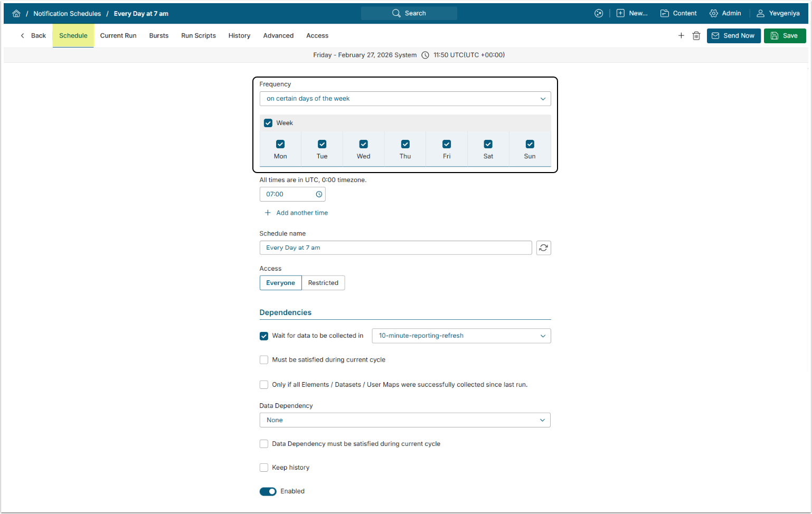Click the clock icon in time field
812x514 pixels.
[319, 195]
